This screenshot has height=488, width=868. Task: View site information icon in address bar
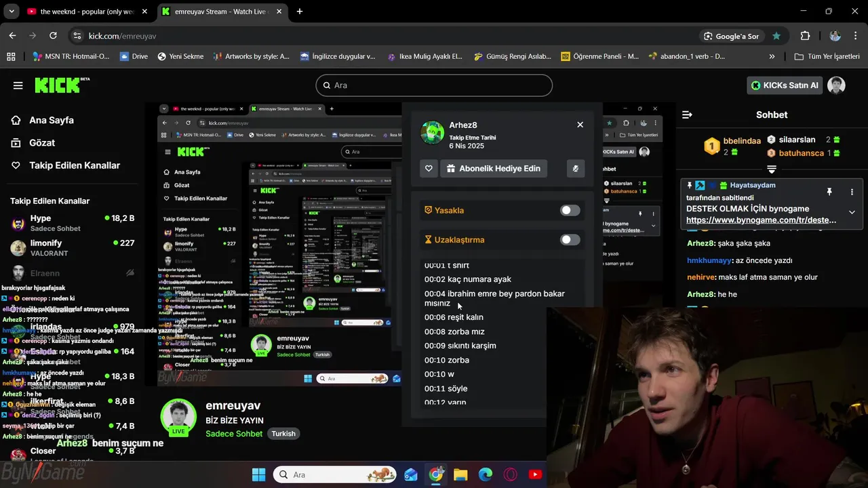pyautogui.click(x=77, y=36)
